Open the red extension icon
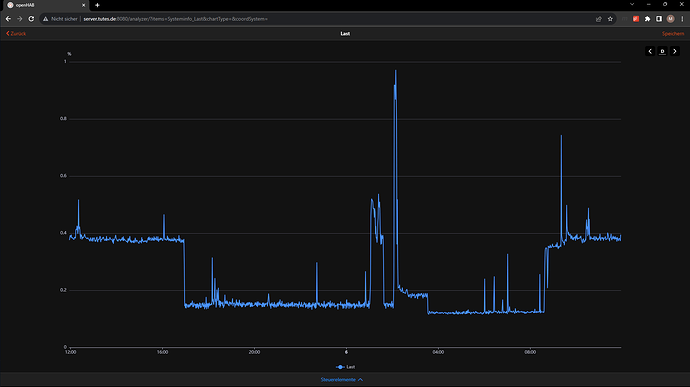Image resolution: width=690 pixels, height=387 pixels. (636, 19)
